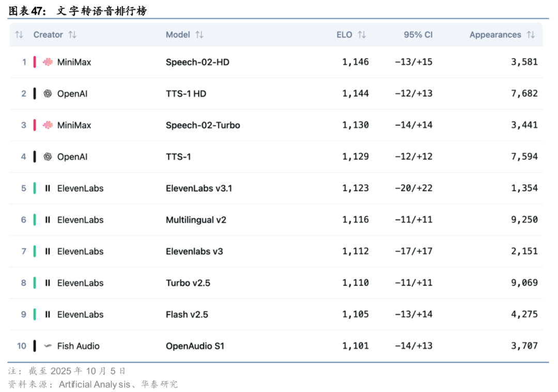558x392 pixels.
Task: Click the appearances value 1,354
Action: pos(524,188)
